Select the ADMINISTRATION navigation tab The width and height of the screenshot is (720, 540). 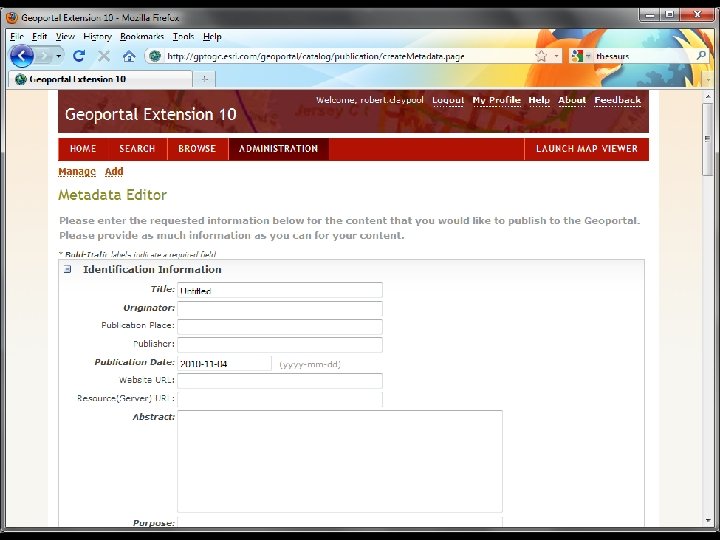pos(278,149)
